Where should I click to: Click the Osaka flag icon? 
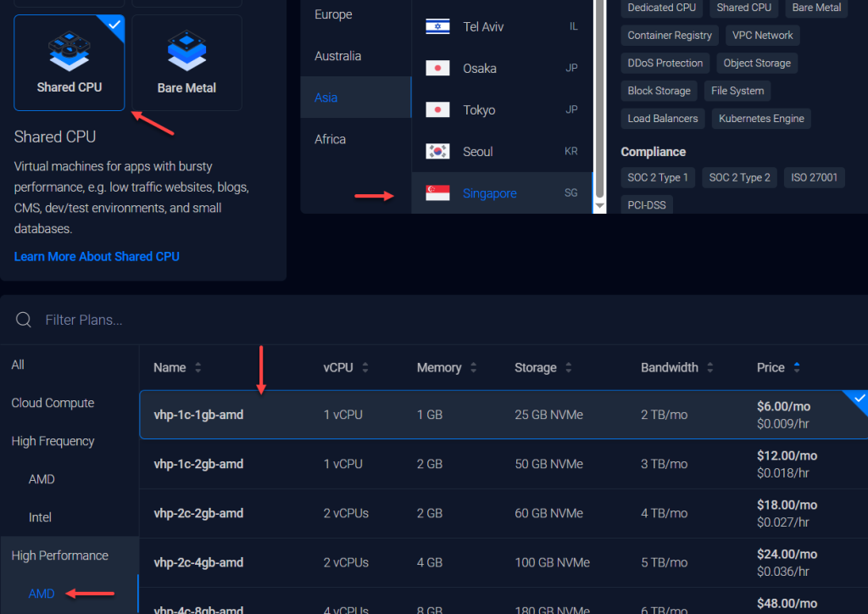437,68
